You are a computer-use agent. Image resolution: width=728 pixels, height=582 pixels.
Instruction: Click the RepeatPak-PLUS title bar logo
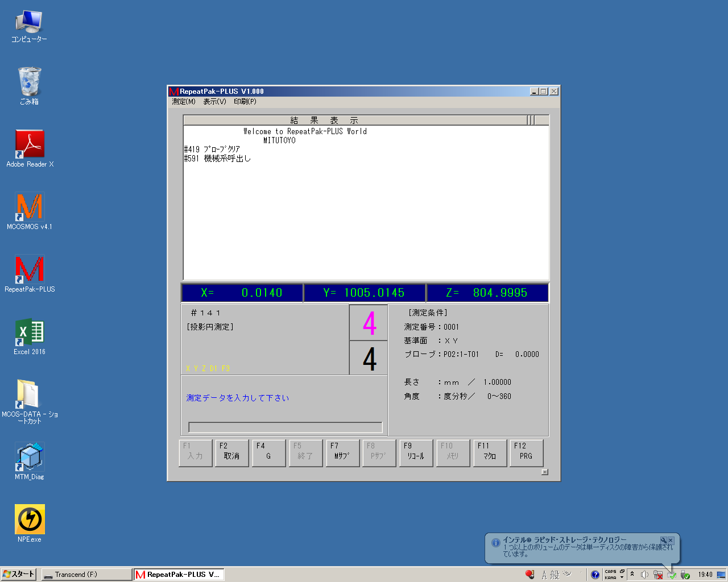click(x=174, y=92)
